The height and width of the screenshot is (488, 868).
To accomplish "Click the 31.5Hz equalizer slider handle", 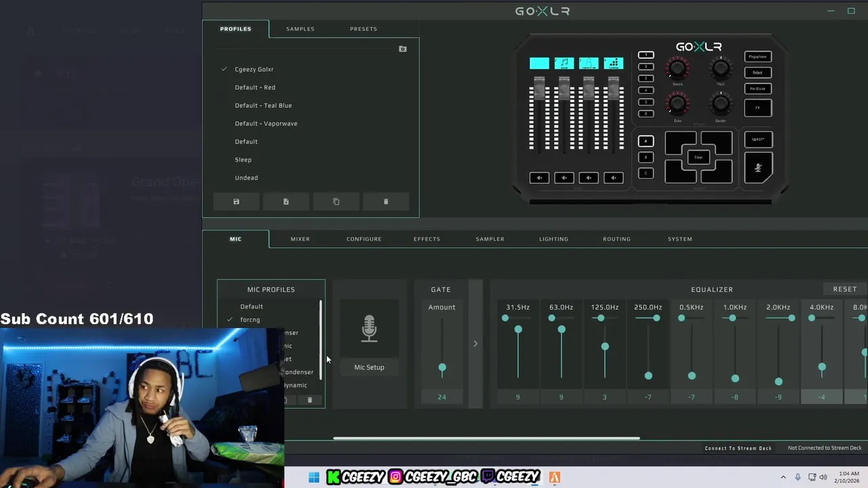I will [518, 329].
